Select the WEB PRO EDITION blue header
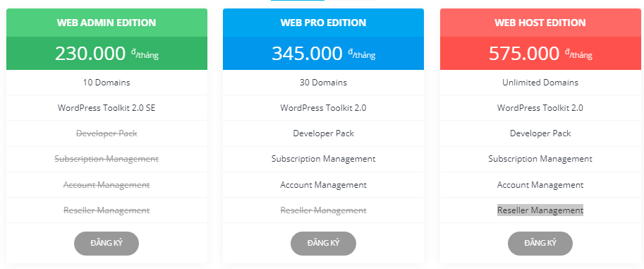 [x=323, y=23]
